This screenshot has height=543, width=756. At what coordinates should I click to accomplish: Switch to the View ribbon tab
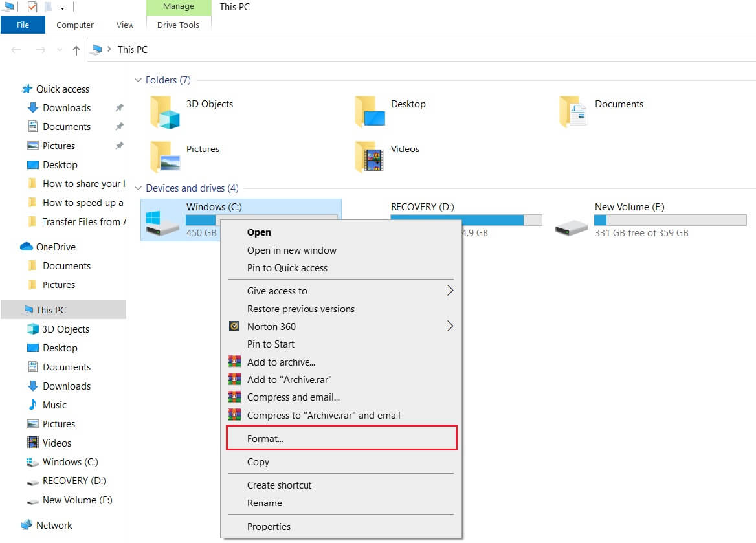point(125,25)
